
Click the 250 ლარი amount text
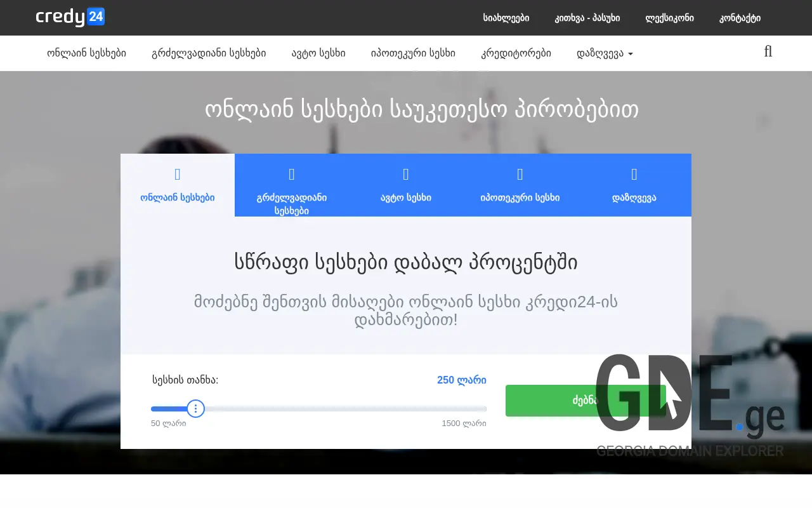coord(461,380)
